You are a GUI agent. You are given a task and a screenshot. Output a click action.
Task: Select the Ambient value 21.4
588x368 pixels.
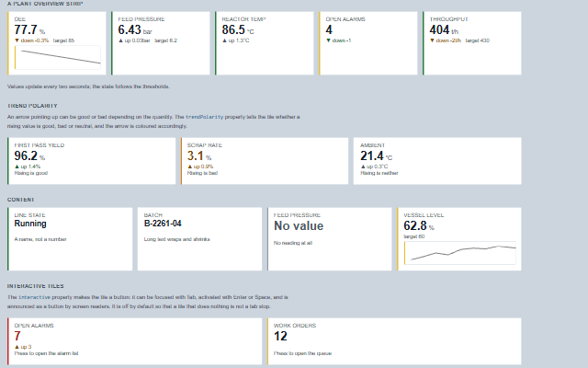[x=371, y=155]
